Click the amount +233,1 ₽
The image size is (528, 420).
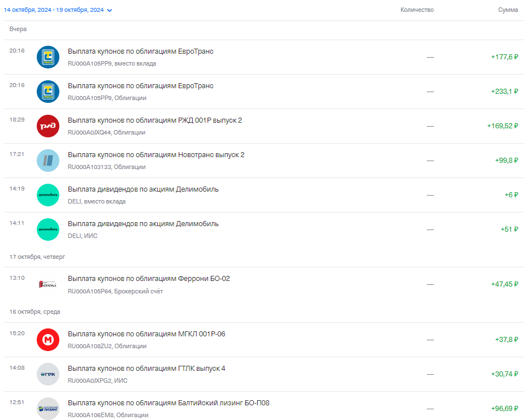504,91
